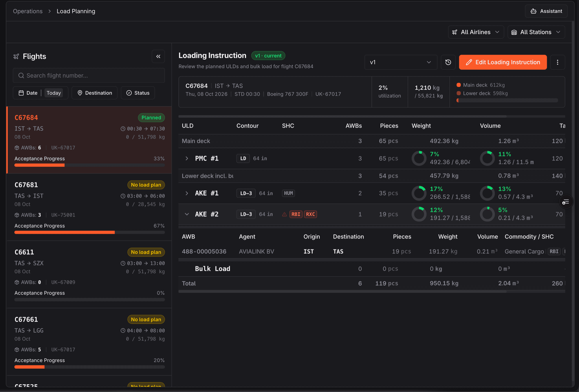Open the v1 version selector dropdown
The image size is (579, 392).
401,62
